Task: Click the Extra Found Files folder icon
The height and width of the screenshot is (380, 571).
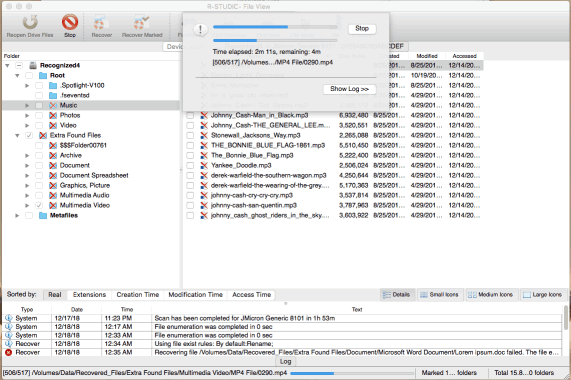Action: (43, 135)
